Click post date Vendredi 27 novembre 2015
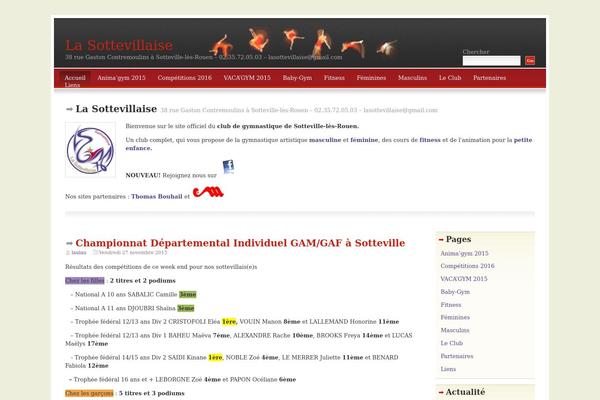The image size is (600, 400). click(133, 253)
